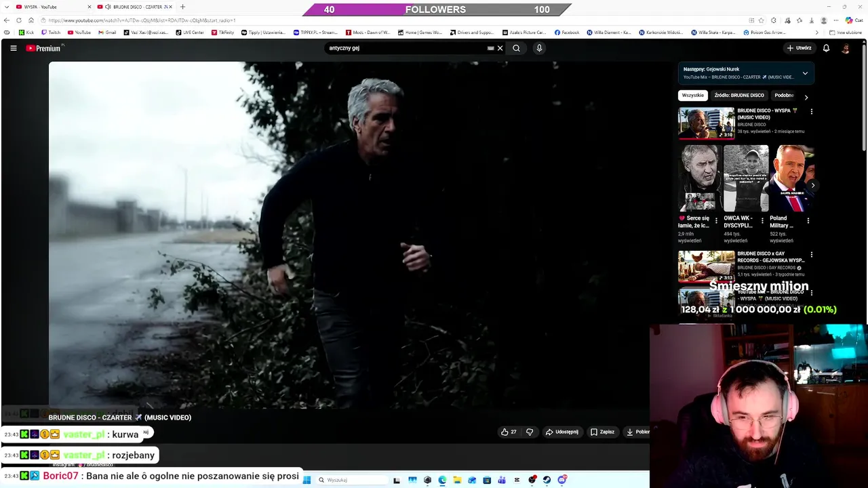
Task: Open CapCut from the taskbar
Action: (x=517, y=480)
